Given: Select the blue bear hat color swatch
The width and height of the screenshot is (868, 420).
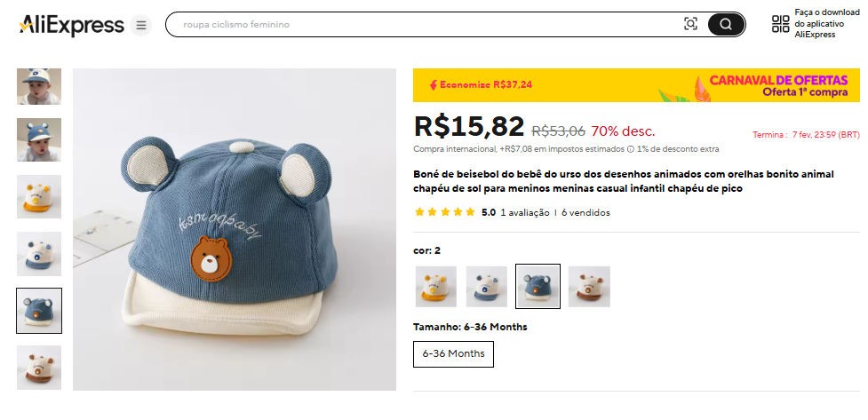Looking at the screenshot, I should (x=538, y=287).
